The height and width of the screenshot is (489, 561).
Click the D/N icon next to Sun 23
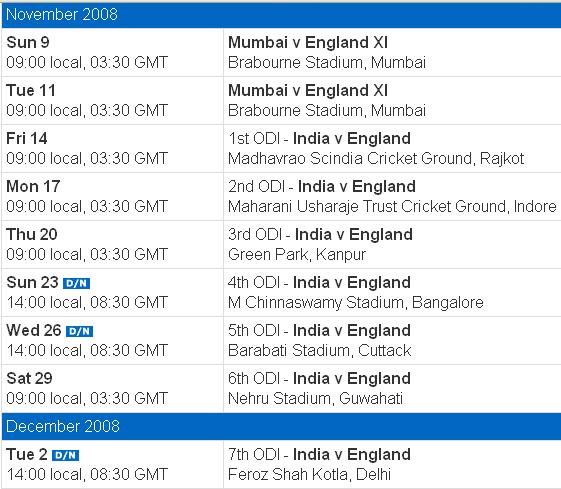click(76, 283)
